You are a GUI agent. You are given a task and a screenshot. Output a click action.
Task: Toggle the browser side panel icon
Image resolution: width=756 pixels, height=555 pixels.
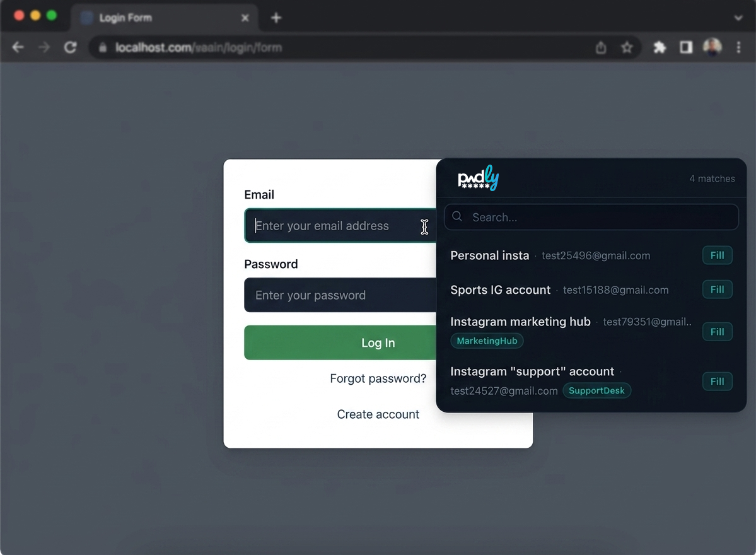point(686,47)
